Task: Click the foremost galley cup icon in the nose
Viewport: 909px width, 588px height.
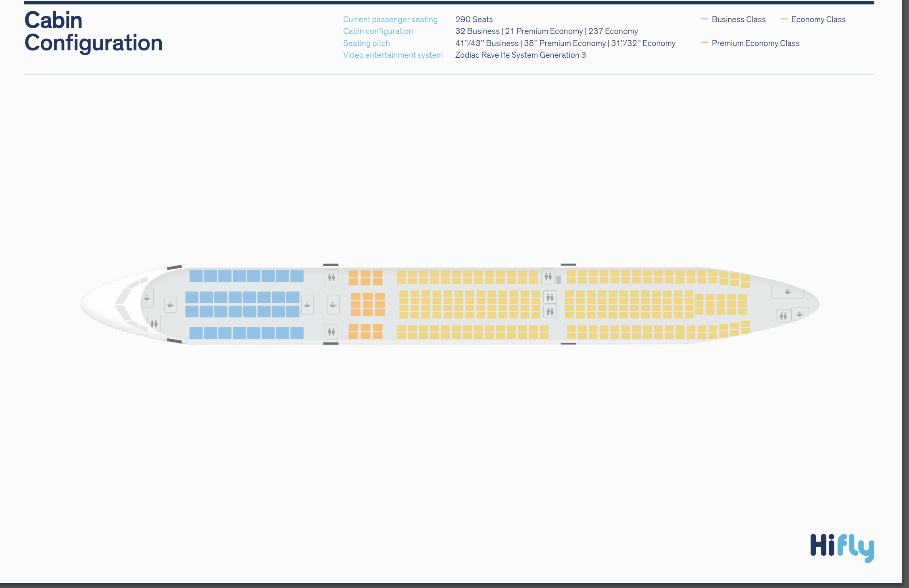Action: (x=148, y=298)
